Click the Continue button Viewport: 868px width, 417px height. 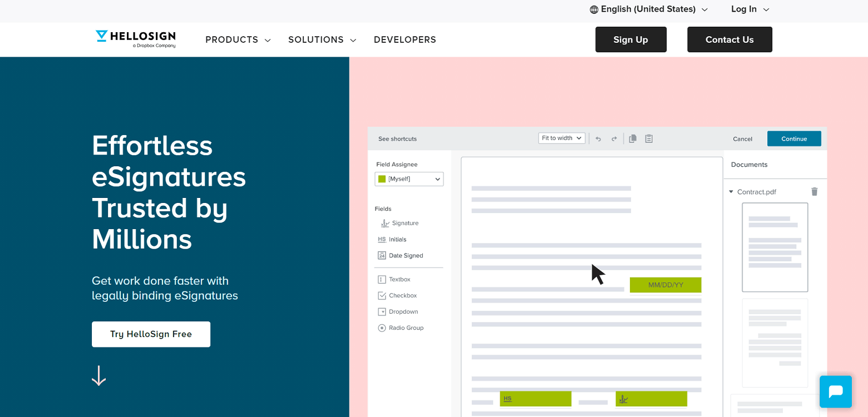pos(794,139)
